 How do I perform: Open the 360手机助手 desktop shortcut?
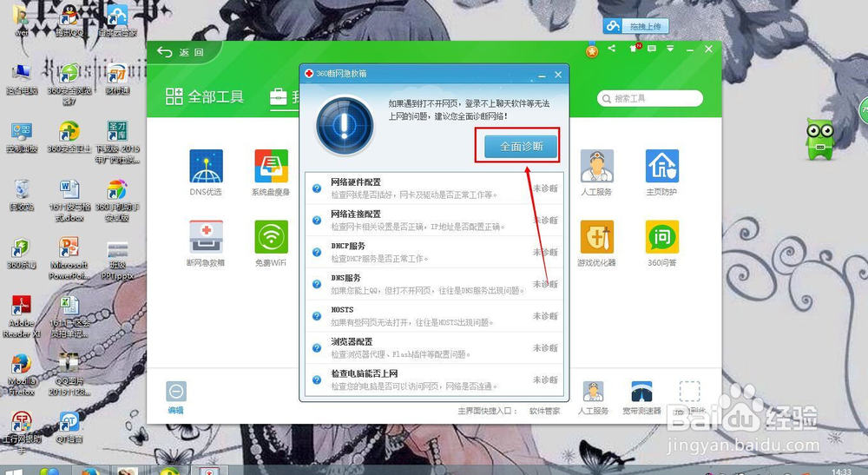tap(117, 201)
